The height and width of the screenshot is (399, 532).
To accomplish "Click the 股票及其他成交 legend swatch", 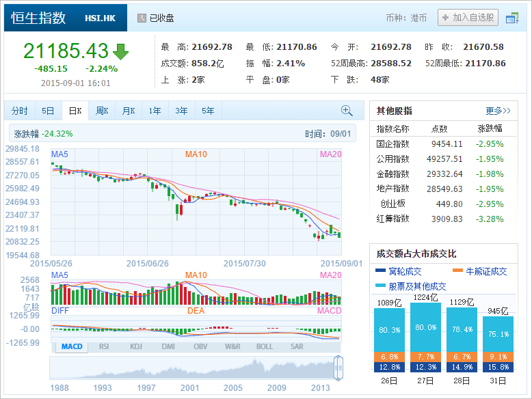I will click(381, 286).
